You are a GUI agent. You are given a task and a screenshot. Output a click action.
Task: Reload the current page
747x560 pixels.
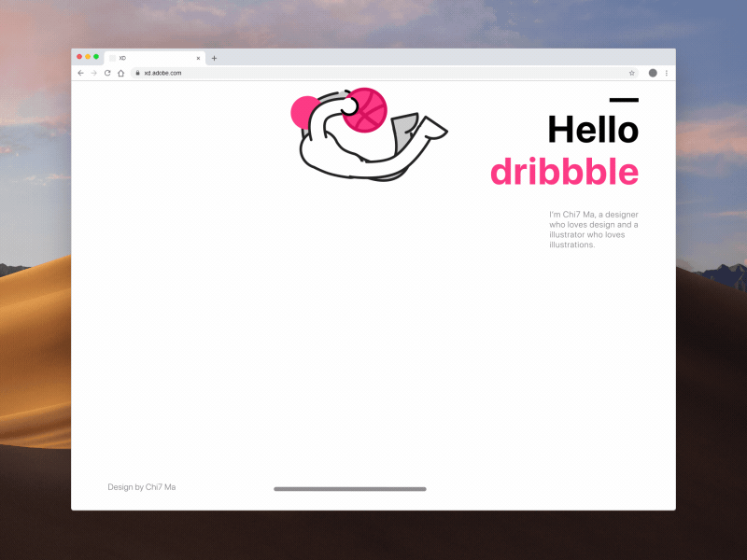click(x=107, y=73)
